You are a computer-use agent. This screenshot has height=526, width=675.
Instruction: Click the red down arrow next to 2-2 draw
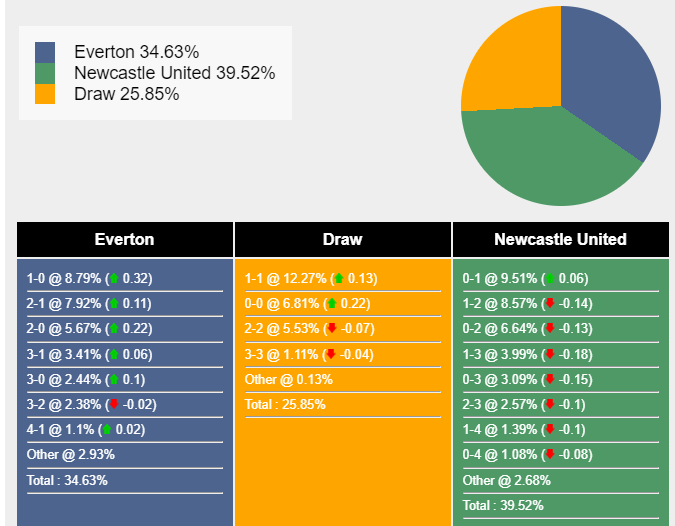[x=331, y=329]
